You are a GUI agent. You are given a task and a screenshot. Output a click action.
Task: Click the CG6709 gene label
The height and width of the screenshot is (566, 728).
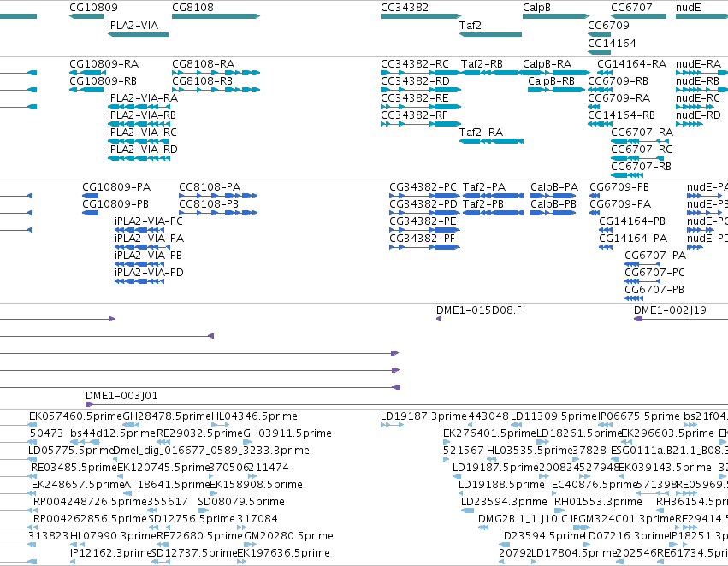[x=609, y=25]
